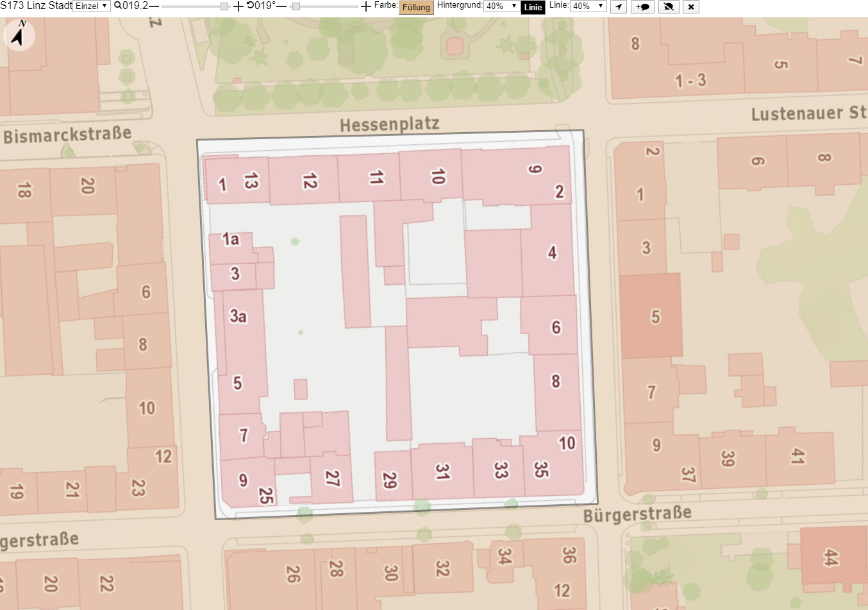Click the crossed-out eye hide icon

coord(669,7)
